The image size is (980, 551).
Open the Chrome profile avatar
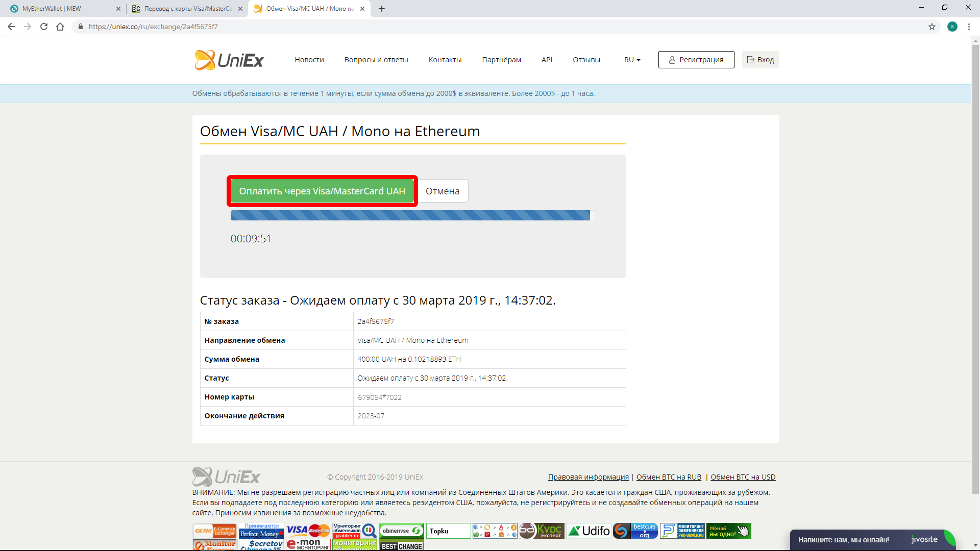[x=952, y=27]
